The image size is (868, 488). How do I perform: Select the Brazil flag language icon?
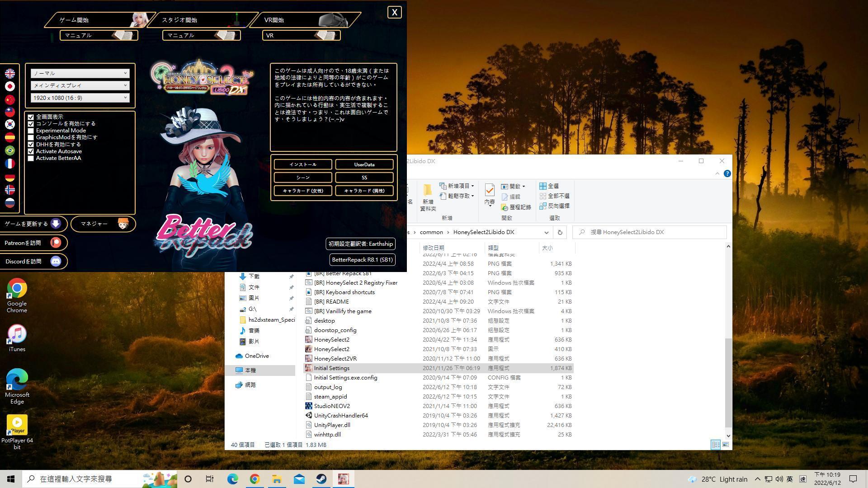(x=9, y=150)
